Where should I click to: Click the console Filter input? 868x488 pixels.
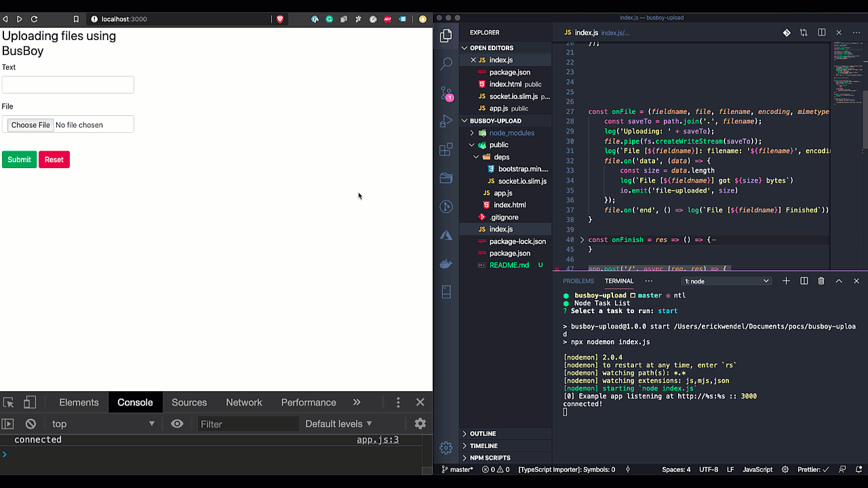248,424
